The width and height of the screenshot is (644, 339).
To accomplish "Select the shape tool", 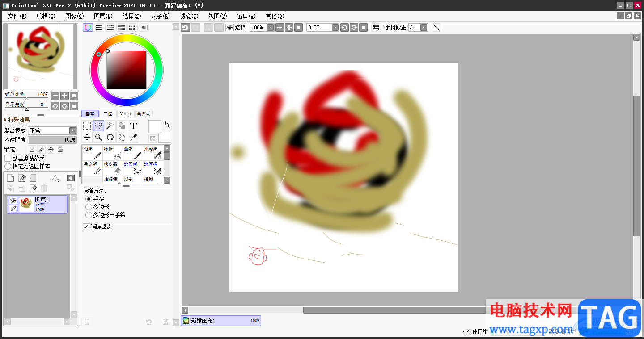I will tap(122, 126).
